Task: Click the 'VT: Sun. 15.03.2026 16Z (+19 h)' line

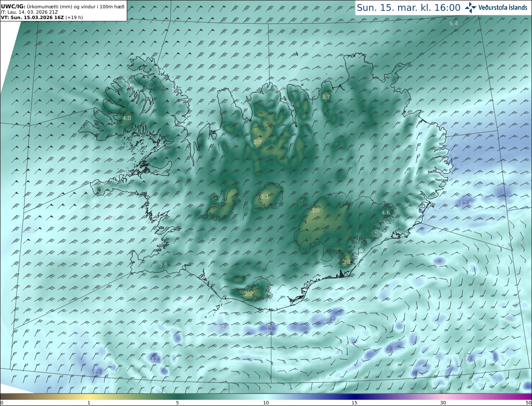Action: pos(42,17)
